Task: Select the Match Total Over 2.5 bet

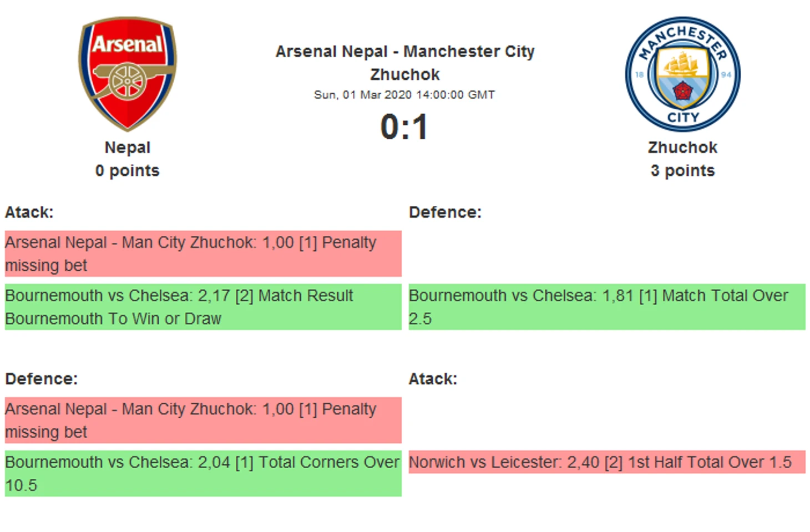Action: [606, 307]
